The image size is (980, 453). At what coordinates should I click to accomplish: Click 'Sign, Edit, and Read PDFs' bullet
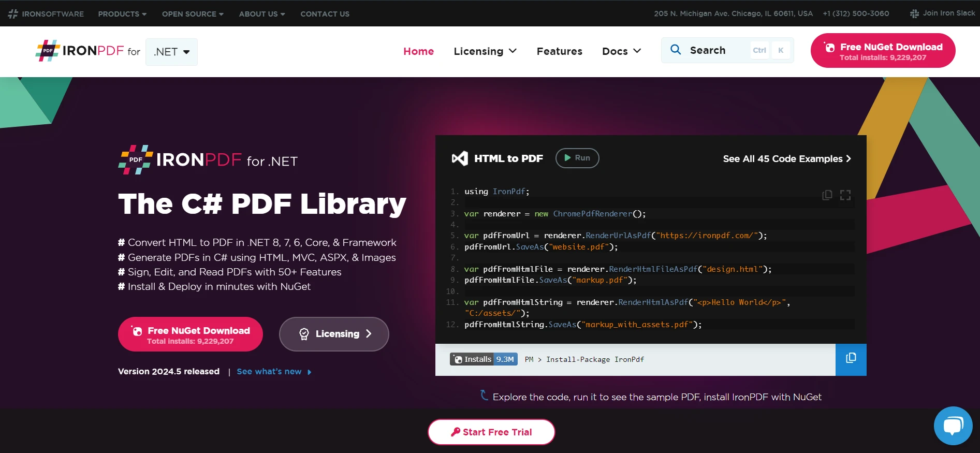click(230, 272)
